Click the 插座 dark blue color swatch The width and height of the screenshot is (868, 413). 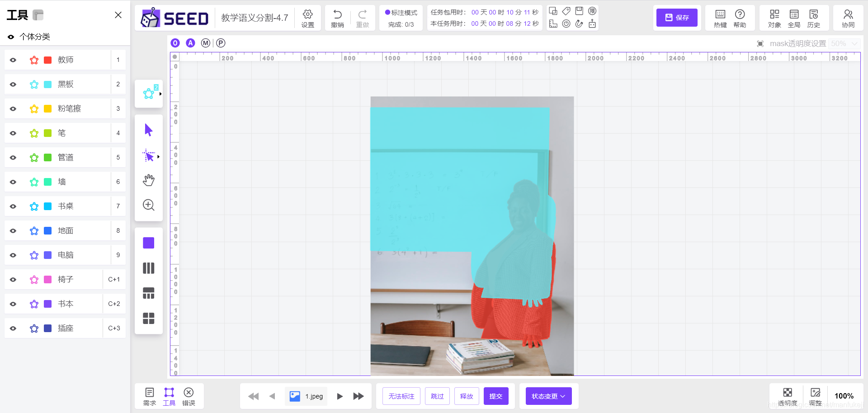pyautogui.click(x=47, y=329)
